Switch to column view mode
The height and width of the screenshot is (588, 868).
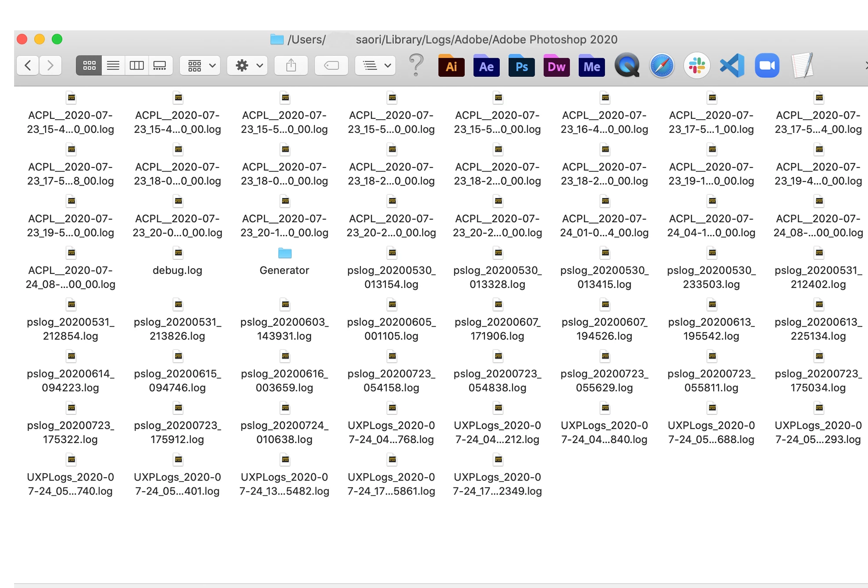tap(136, 66)
